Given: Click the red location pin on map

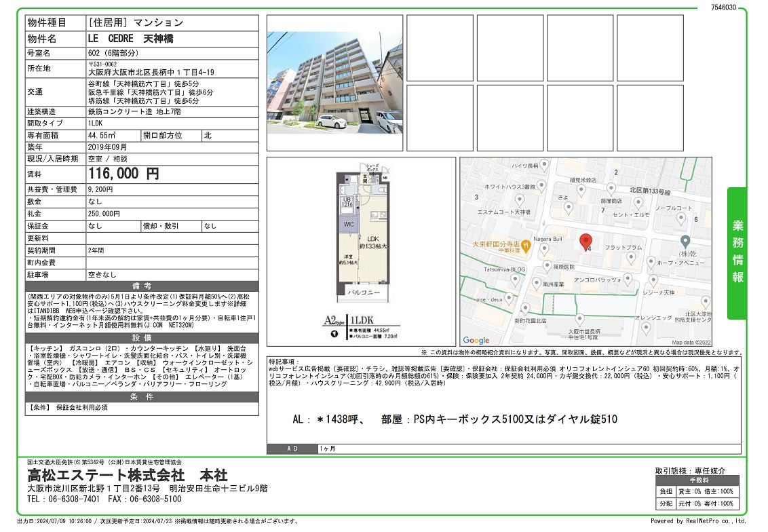Looking at the screenshot, I should (x=585, y=242).
